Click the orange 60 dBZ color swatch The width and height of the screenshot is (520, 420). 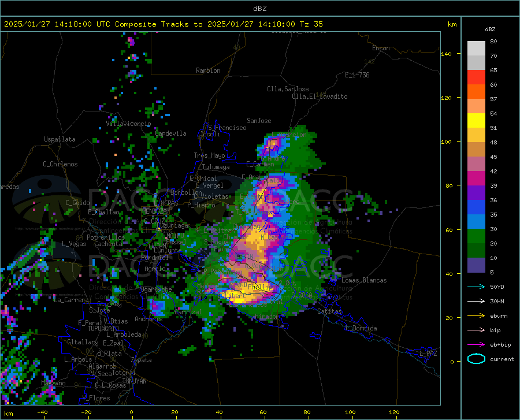coord(476,92)
